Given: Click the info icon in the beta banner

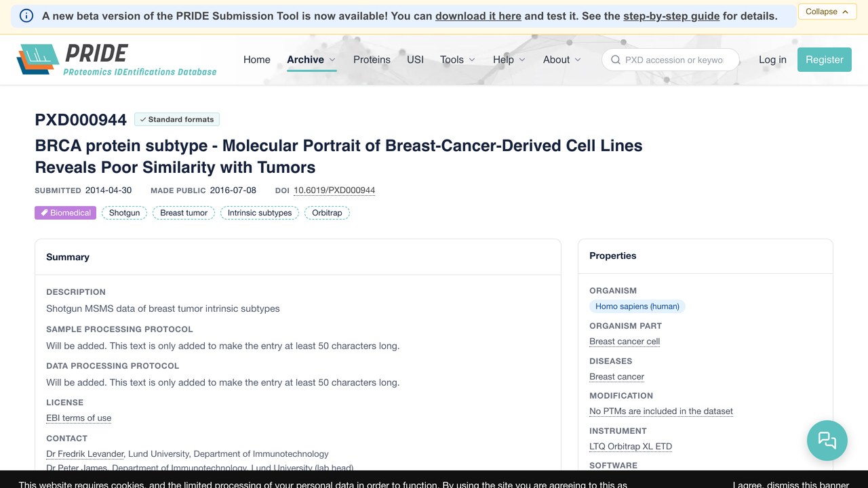Looking at the screenshot, I should coord(26,16).
